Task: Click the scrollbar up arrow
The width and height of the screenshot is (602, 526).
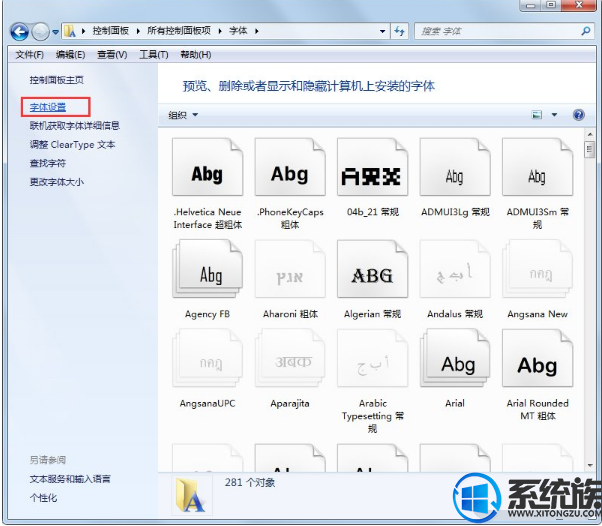Action: point(590,135)
